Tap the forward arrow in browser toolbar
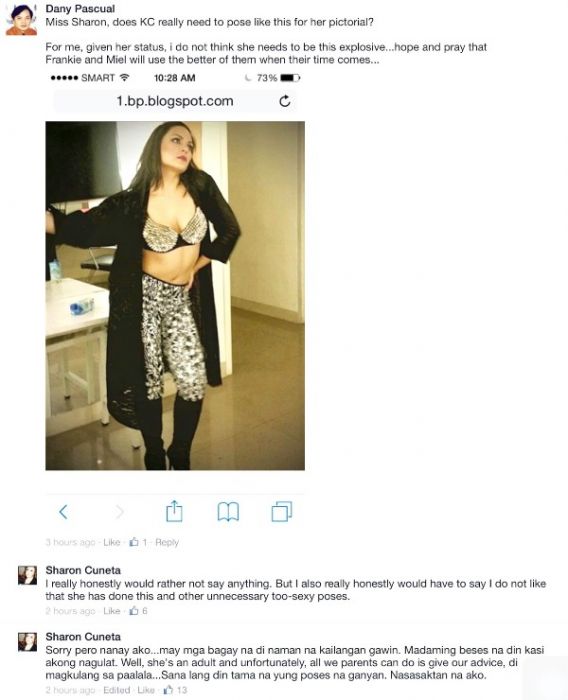 (x=119, y=512)
